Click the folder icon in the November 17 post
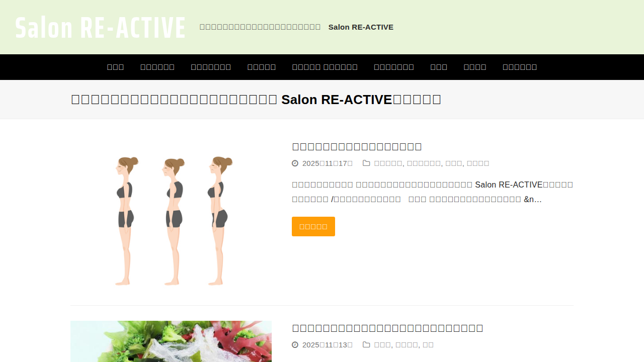Image resolution: width=644 pixels, height=362 pixels. [x=366, y=163]
